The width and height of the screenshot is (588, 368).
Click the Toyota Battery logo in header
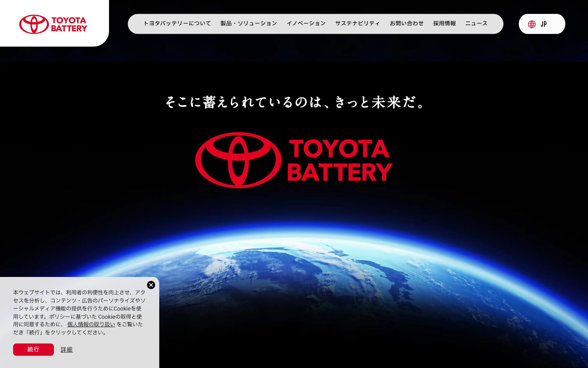53,24
